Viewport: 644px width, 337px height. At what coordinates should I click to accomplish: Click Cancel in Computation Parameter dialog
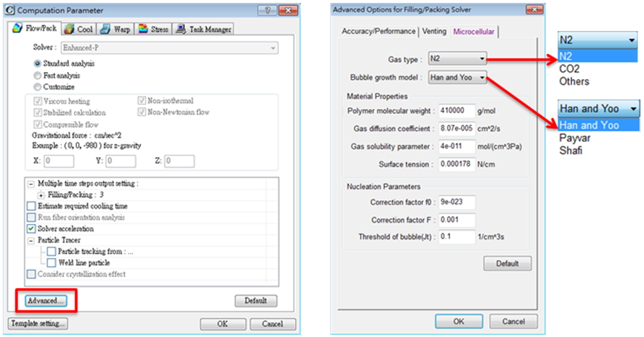tap(273, 324)
